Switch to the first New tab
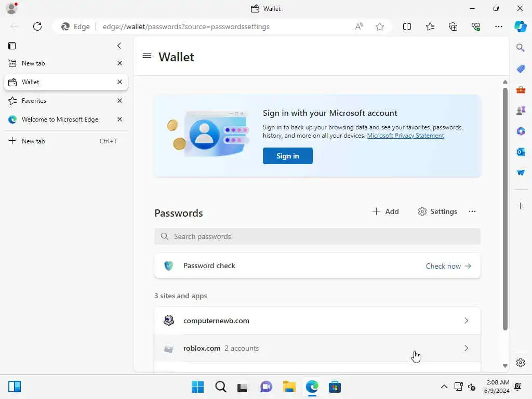The height and width of the screenshot is (399, 532). pyautogui.click(x=66, y=63)
